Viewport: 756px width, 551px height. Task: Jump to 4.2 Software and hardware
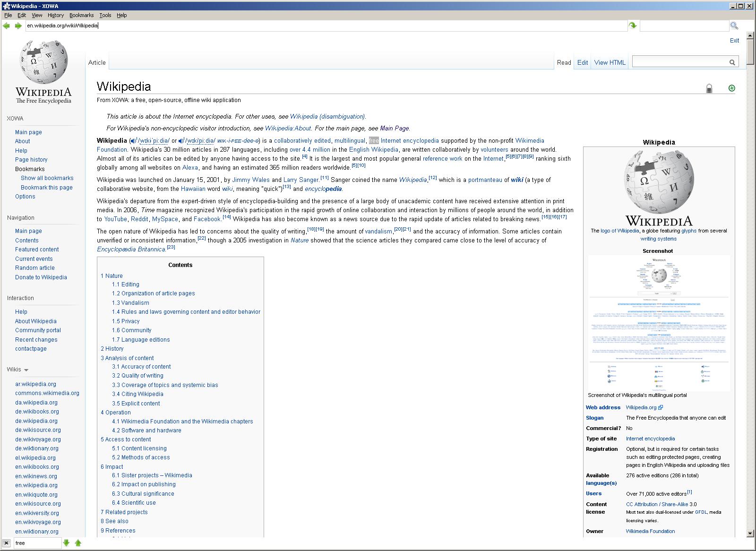point(146,430)
